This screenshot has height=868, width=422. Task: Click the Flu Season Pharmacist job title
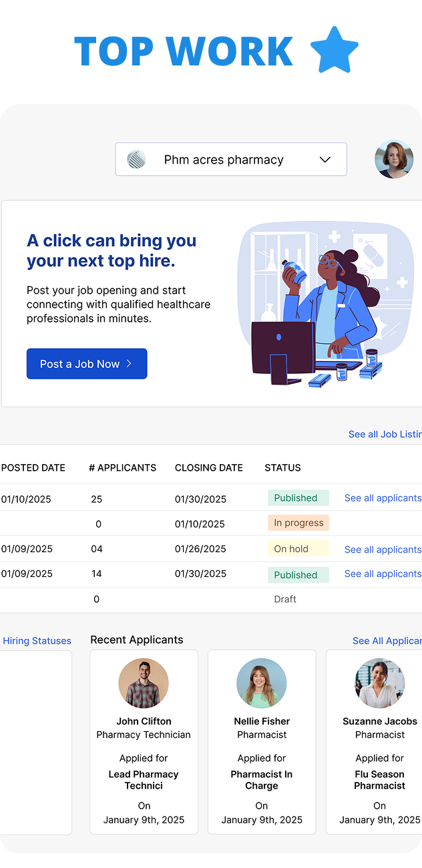(x=380, y=780)
